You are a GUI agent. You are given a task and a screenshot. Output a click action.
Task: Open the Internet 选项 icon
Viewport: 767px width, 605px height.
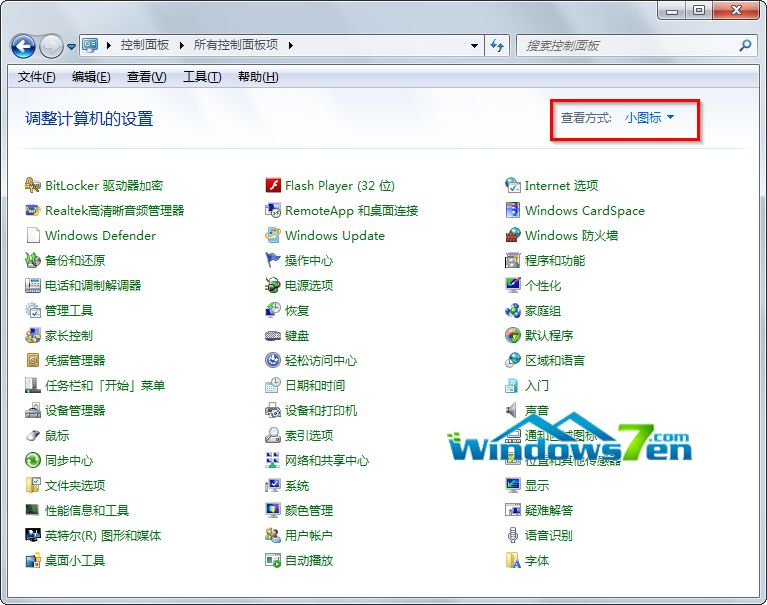coord(513,185)
